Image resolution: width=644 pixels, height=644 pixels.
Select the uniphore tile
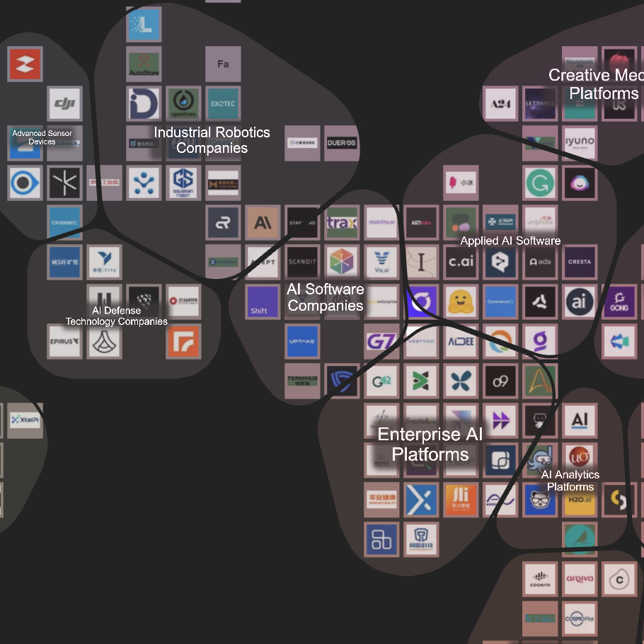[540, 222]
